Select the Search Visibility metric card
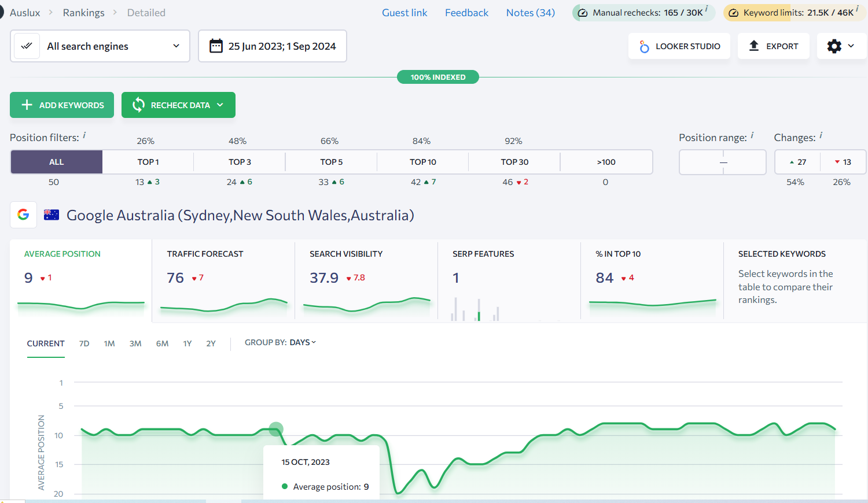Viewport: 868px width, 503px height. (x=366, y=280)
